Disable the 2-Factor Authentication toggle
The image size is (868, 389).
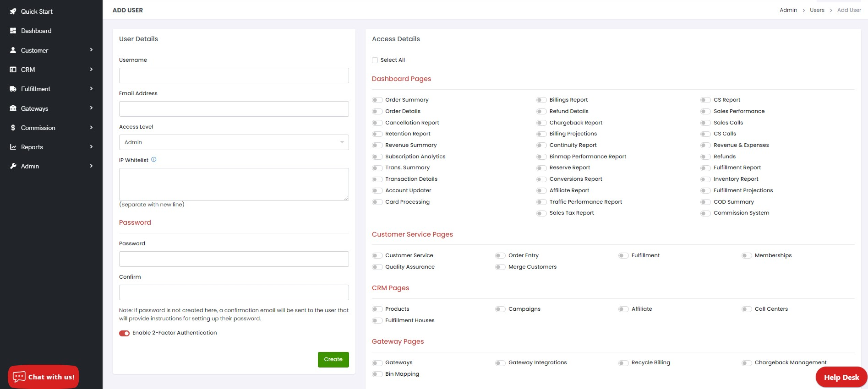pos(124,333)
